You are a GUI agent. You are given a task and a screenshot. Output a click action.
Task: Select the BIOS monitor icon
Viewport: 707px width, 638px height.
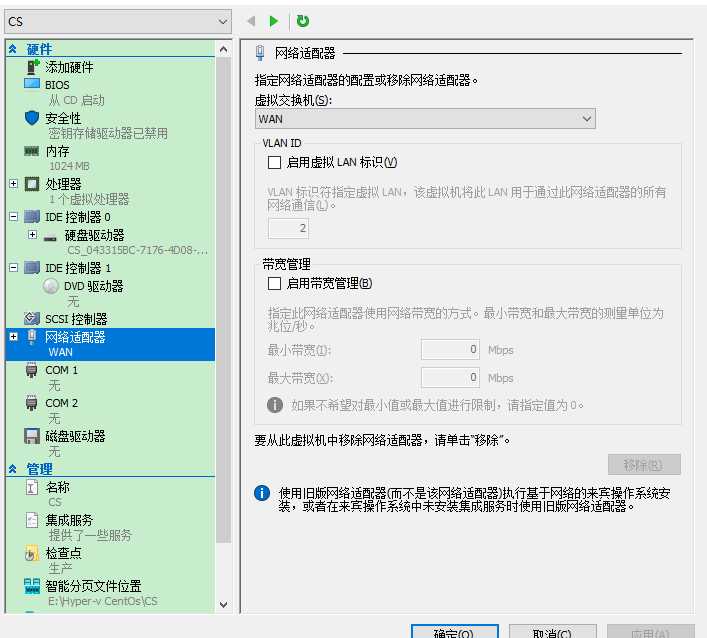click(32, 84)
